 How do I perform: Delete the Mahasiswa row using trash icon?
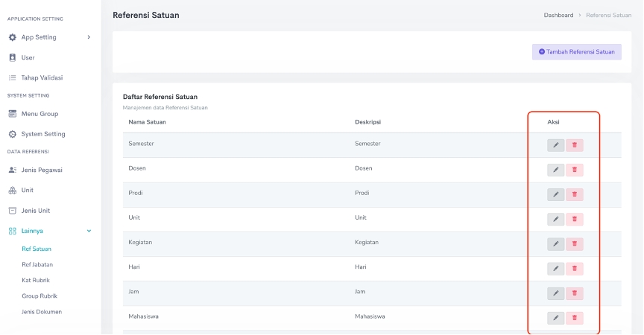(x=574, y=318)
